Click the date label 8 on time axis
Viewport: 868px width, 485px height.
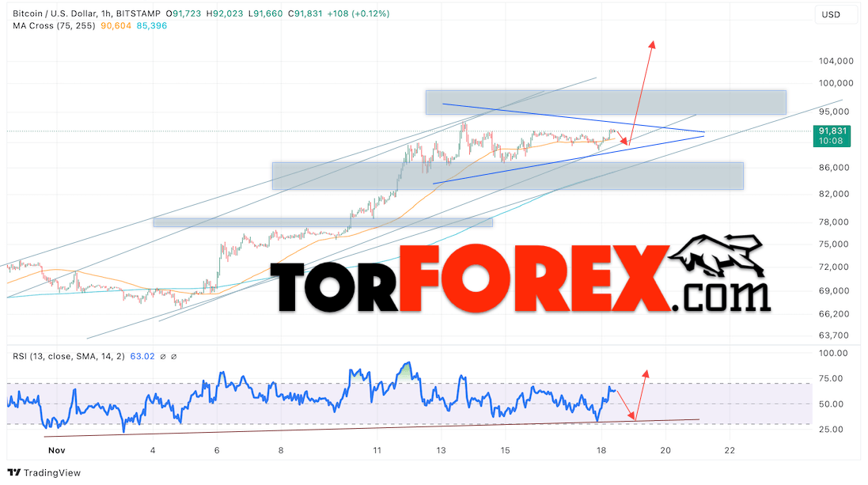281,450
